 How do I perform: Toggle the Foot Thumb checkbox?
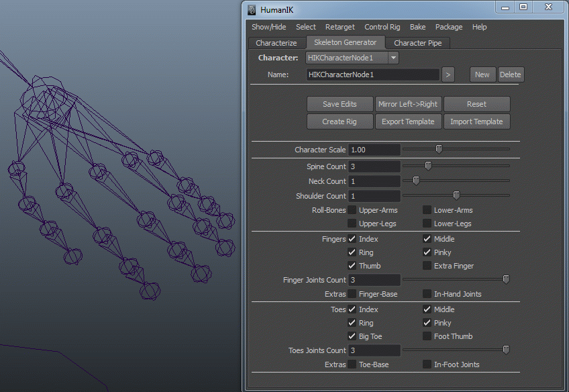[x=427, y=336]
